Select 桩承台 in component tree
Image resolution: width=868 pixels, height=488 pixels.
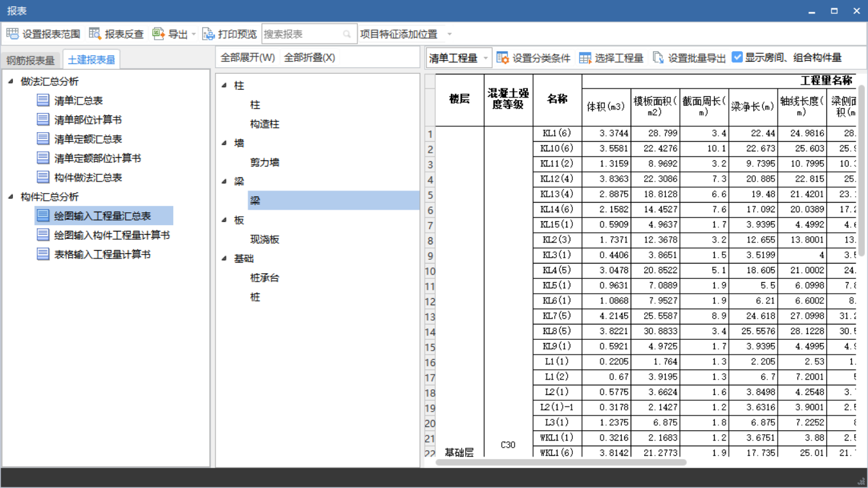264,278
